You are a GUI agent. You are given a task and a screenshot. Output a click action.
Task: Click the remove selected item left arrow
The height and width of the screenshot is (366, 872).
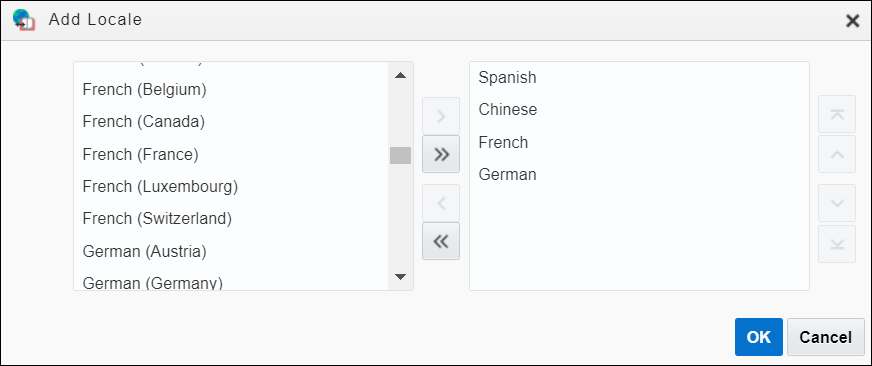(441, 203)
